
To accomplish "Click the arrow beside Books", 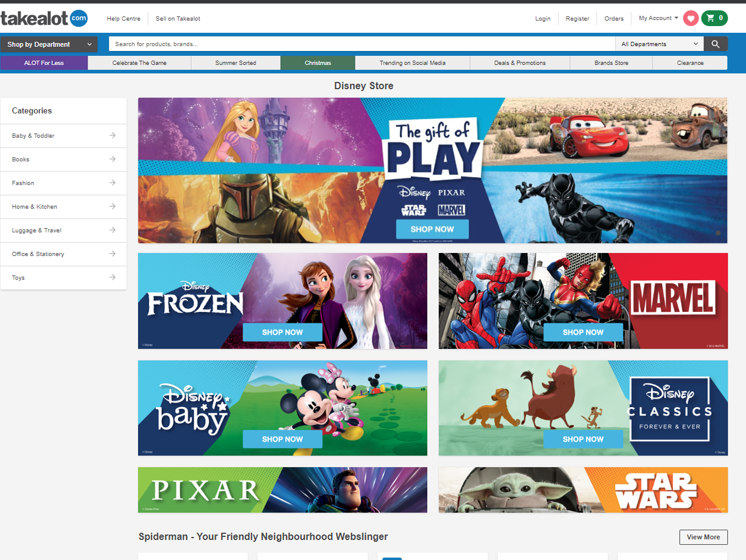I will pos(112,159).
